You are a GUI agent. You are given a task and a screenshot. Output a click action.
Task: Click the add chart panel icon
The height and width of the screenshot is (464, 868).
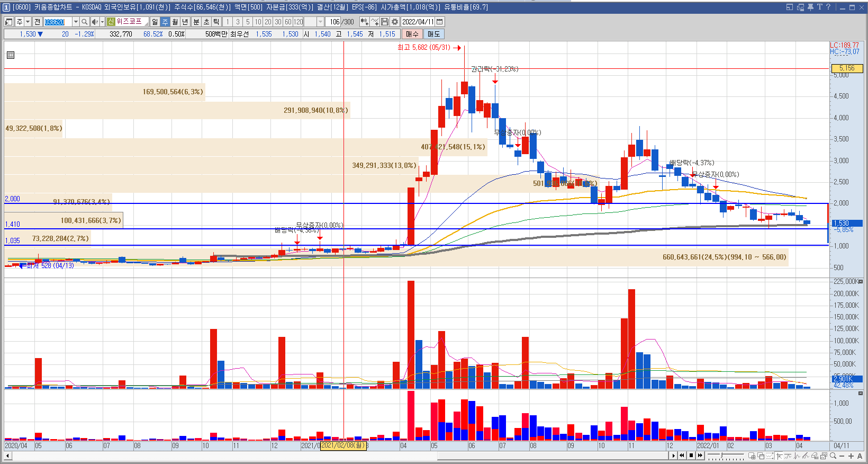(752, 456)
